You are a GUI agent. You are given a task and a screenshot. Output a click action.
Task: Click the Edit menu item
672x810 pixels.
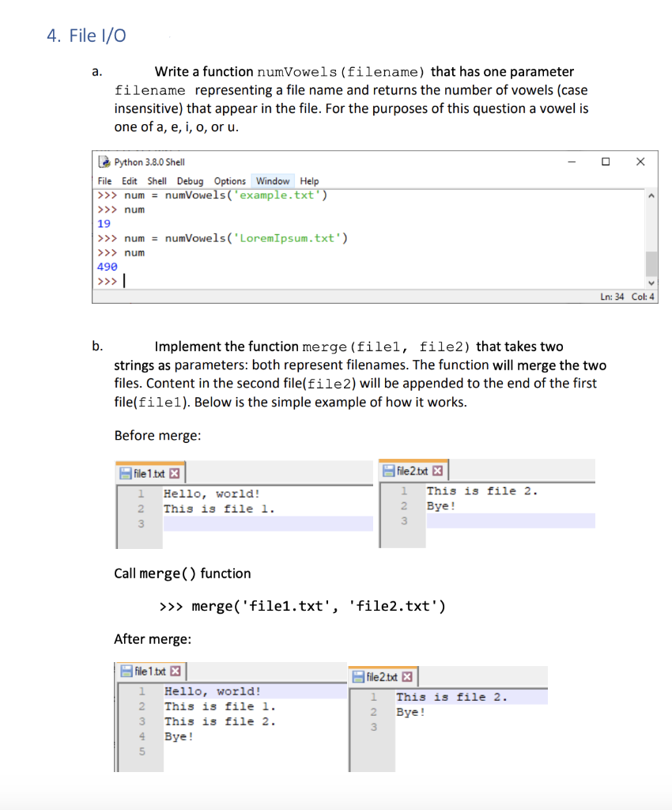click(x=130, y=181)
